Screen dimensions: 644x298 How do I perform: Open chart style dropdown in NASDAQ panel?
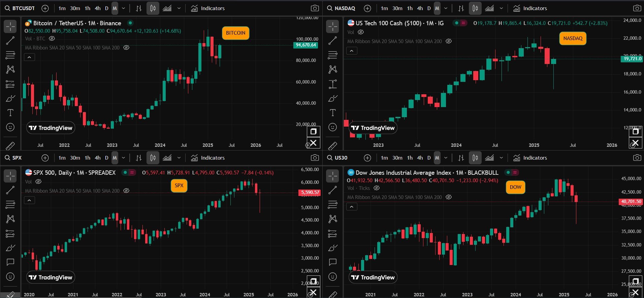point(501,8)
